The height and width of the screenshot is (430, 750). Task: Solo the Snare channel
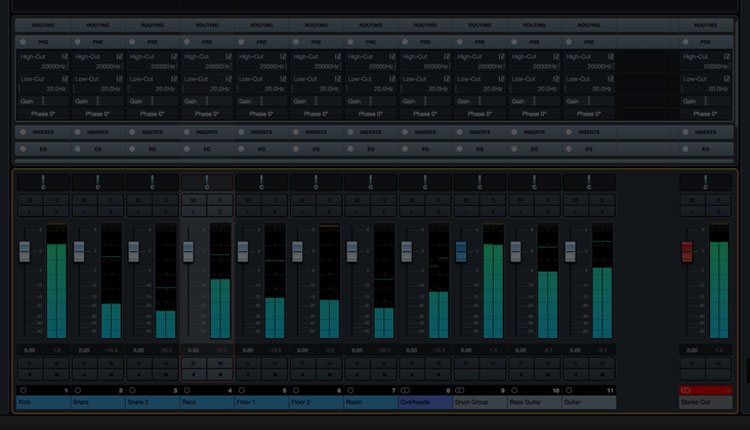click(x=111, y=200)
